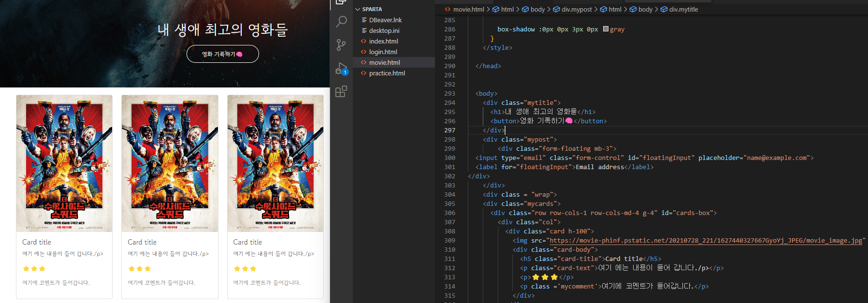Open login.html in the explorer
868x303 pixels.
coord(383,52)
